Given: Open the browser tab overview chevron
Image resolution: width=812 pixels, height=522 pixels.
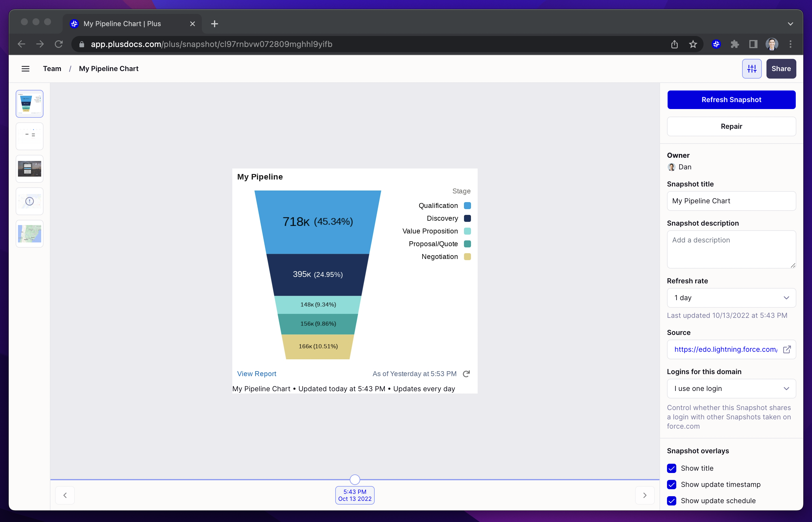Looking at the screenshot, I should (790, 24).
